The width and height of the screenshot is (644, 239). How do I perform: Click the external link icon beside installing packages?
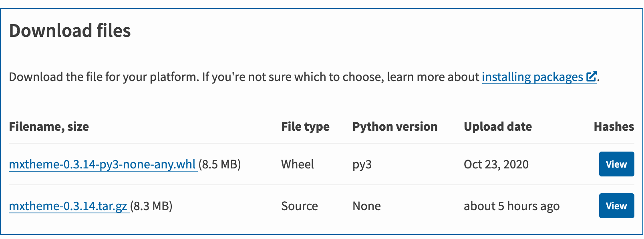591,77
